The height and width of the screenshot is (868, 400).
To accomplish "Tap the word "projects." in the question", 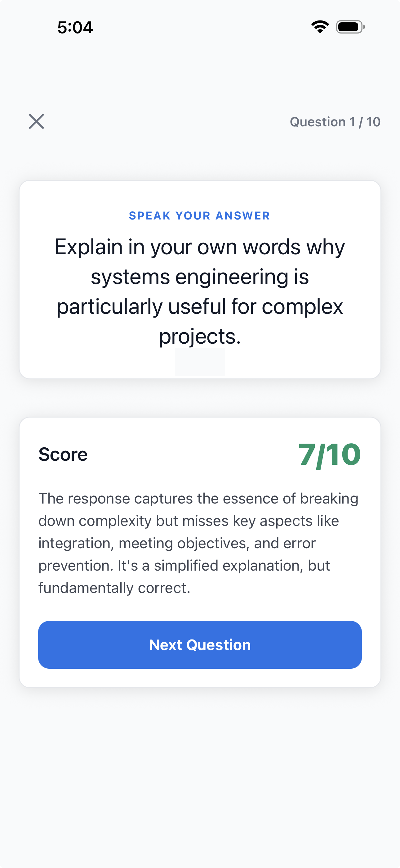I will [200, 336].
